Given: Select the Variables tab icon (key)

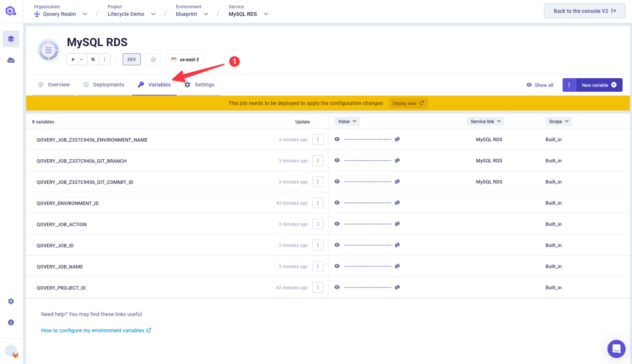Looking at the screenshot, I should tap(141, 85).
